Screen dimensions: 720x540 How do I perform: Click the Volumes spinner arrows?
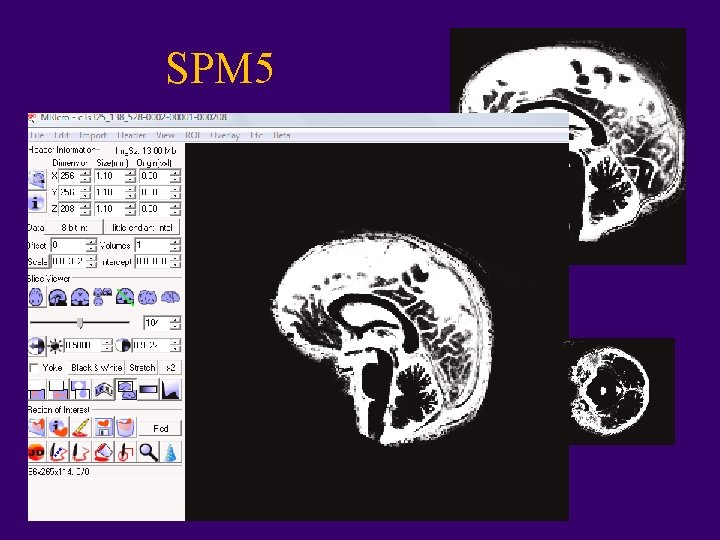tap(175, 246)
